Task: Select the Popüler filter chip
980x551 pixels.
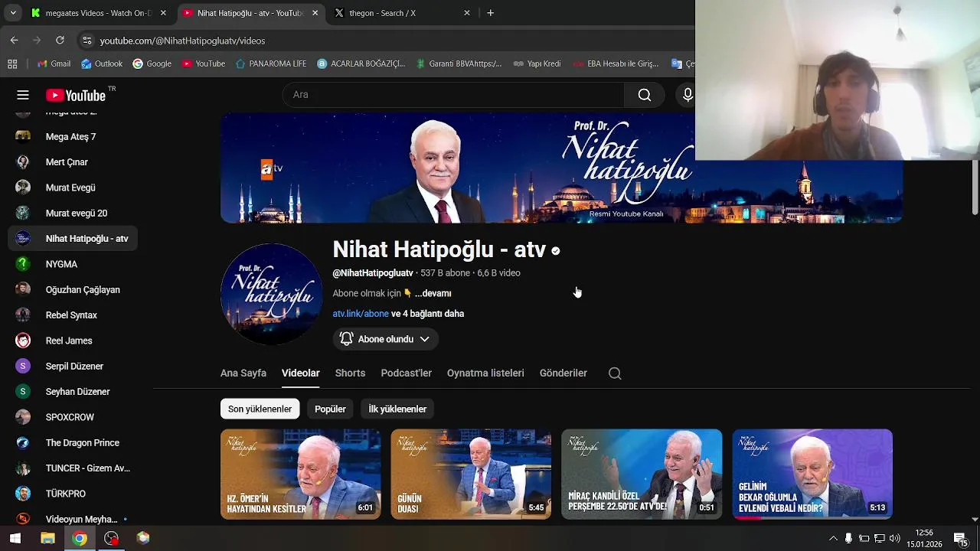Action: pyautogui.click(x=330, y=409)
